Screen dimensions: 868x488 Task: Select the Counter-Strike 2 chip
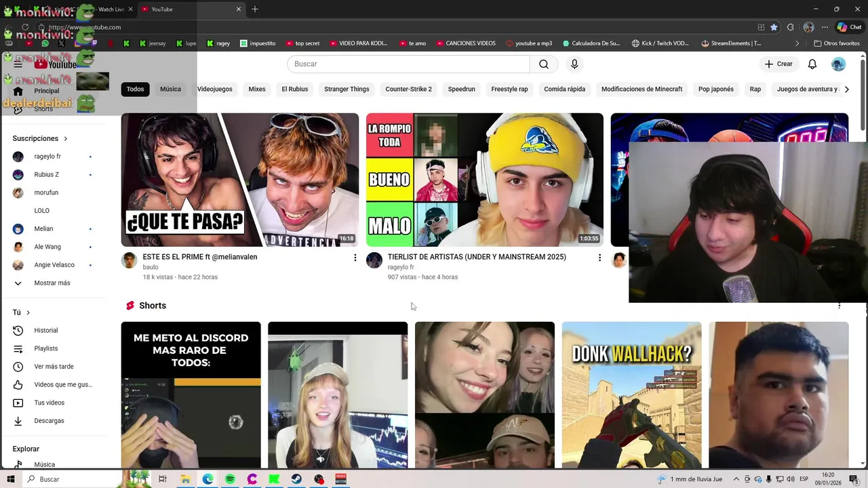pos(408,89)
